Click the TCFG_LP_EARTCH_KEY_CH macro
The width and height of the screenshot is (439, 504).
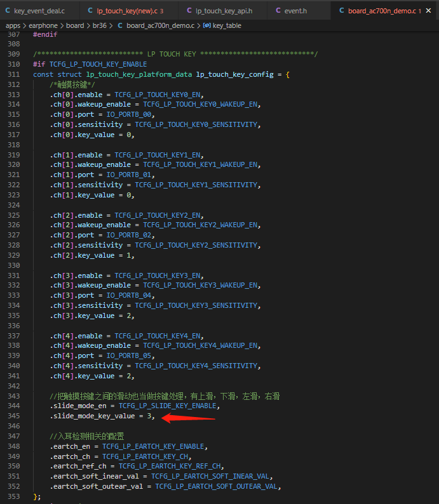pos(145,457)
